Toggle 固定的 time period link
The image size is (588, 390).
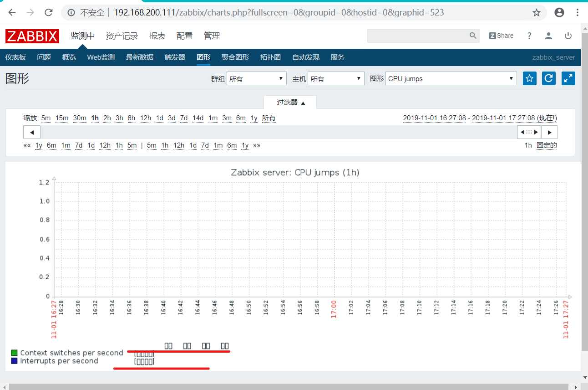pyautogui.click(x=547, y=145)
